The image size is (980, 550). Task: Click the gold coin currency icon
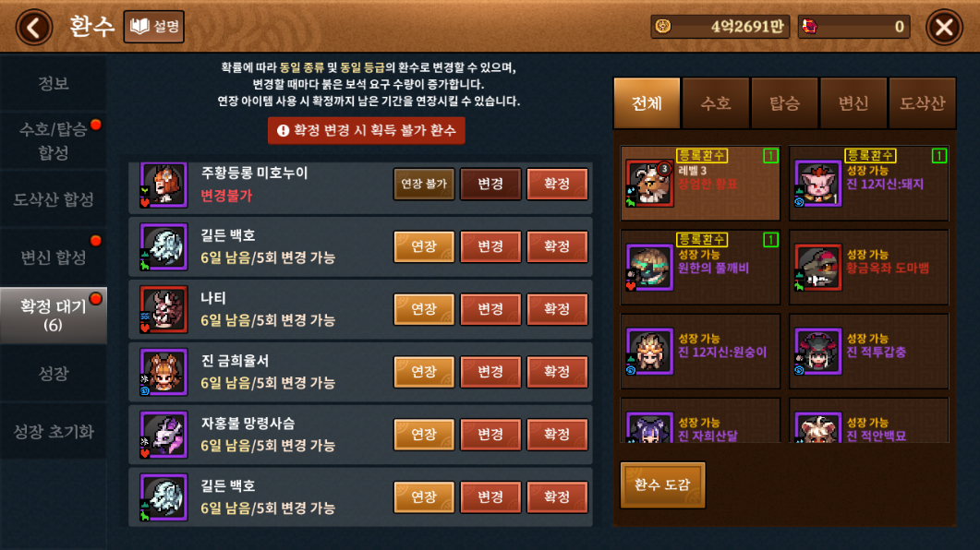pos(663,26)
